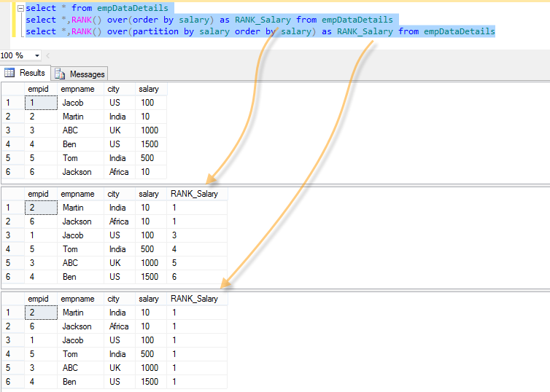
Task: Click the Africa city cell in first result grid
Action: click(119, 172)
